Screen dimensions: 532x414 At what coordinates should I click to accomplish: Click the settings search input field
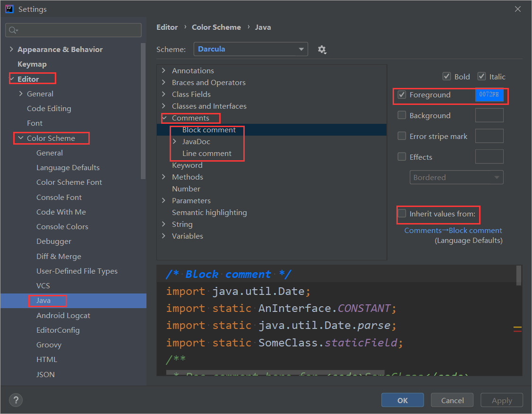(x=74, y=30)
